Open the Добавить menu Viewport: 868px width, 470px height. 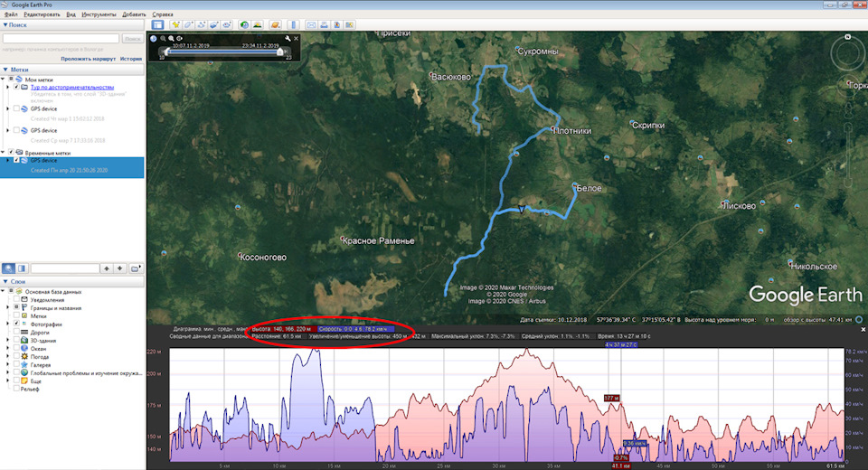pyautogui.click(x=134, y=14)
